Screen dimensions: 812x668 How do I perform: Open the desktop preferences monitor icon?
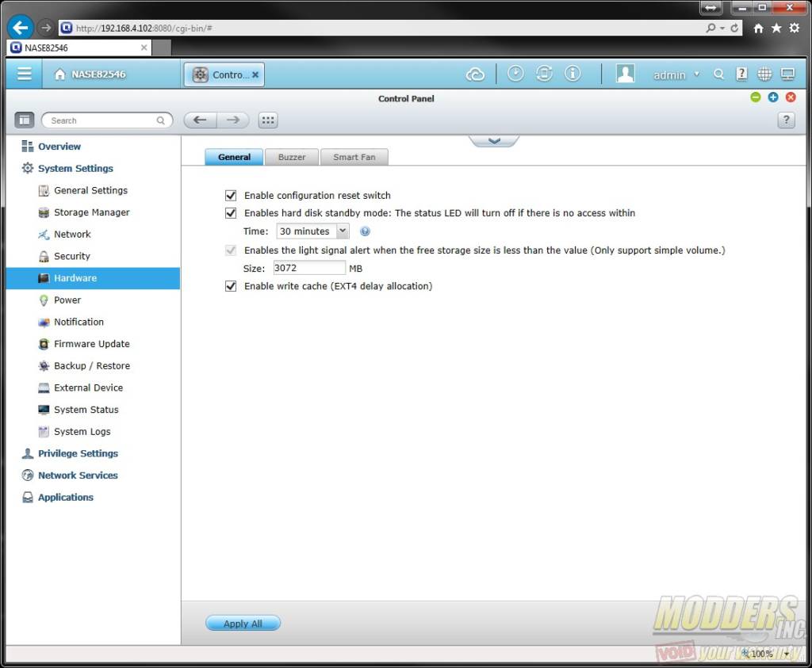tap(787, 74)
